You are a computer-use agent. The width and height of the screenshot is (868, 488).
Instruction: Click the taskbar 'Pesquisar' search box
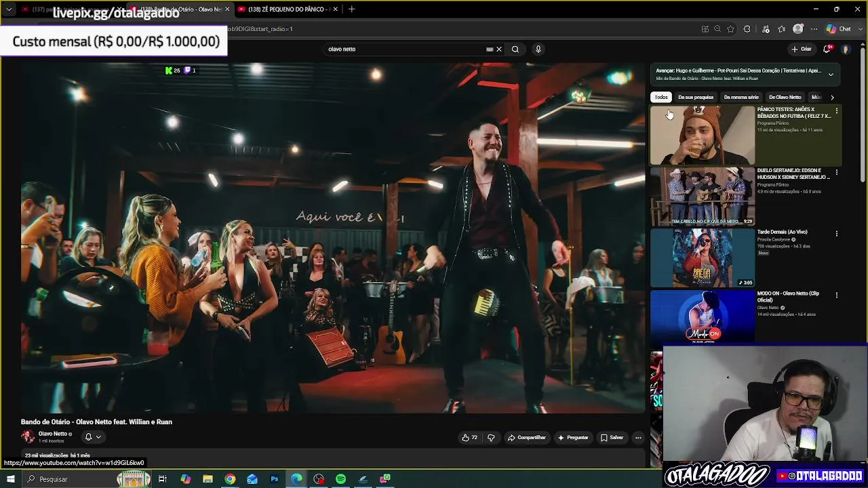coord(85,479)
